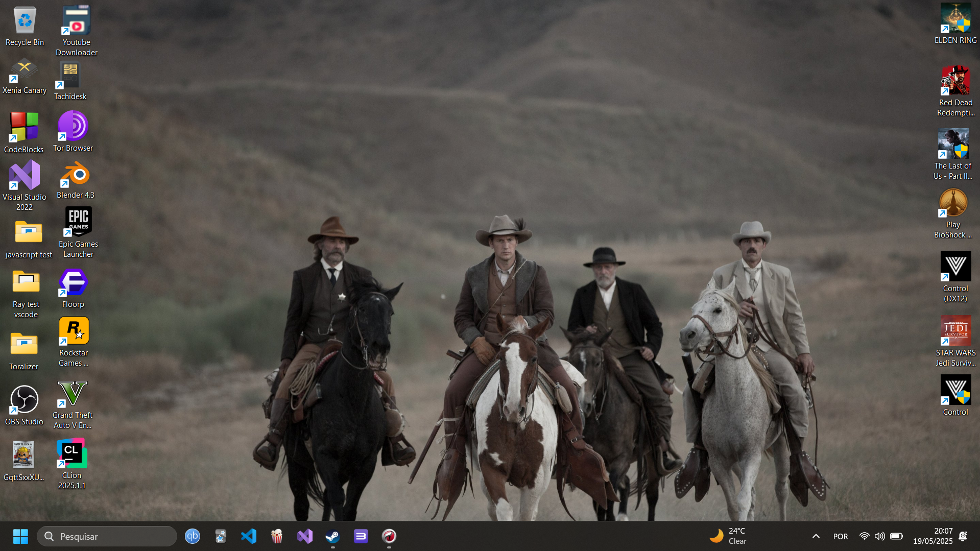This screenshot has height=551, width=980.
Task: Open the clock showing 20:07 19/05/2025
Action: (x=933, y=536)
